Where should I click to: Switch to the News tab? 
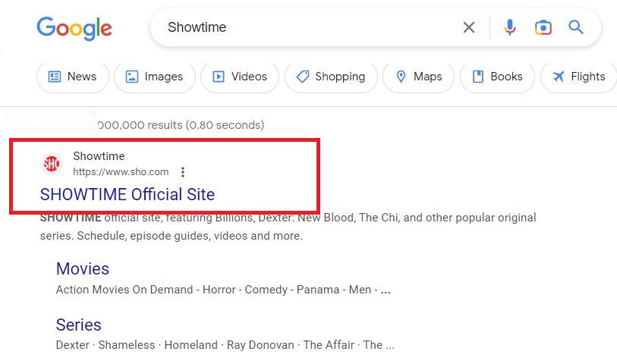[72, 77]
